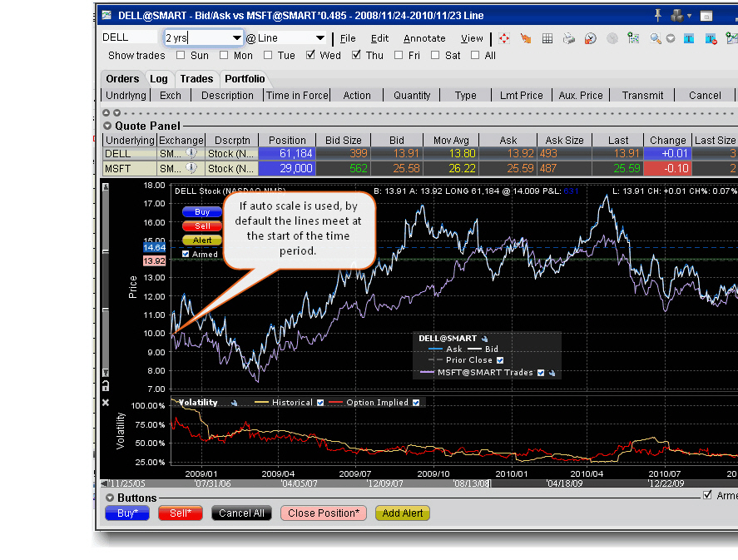Open the View menu

click(472, 38)
